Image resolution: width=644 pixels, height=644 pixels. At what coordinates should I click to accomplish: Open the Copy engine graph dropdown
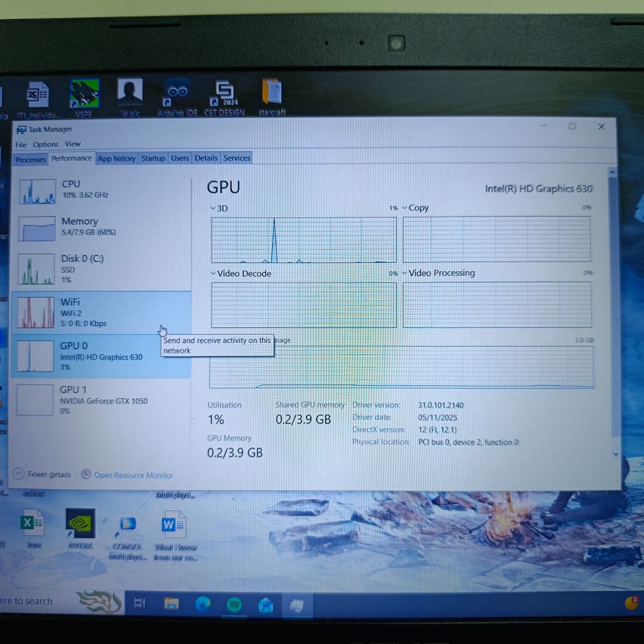coord(415,208)
